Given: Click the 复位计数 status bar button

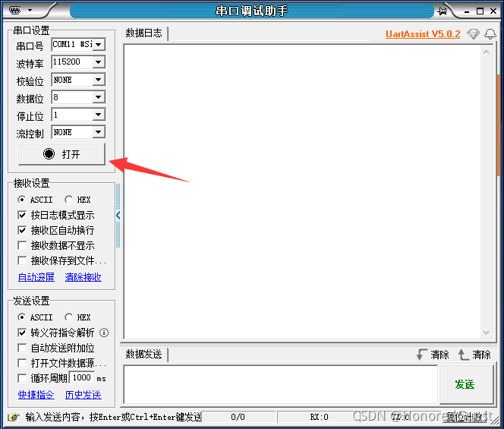Looking at the screenshot, I should tap(464, 417).
